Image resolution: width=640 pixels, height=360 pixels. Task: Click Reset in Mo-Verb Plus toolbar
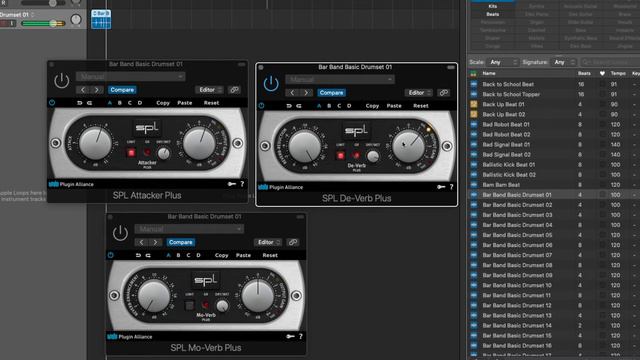click(270, 255)
